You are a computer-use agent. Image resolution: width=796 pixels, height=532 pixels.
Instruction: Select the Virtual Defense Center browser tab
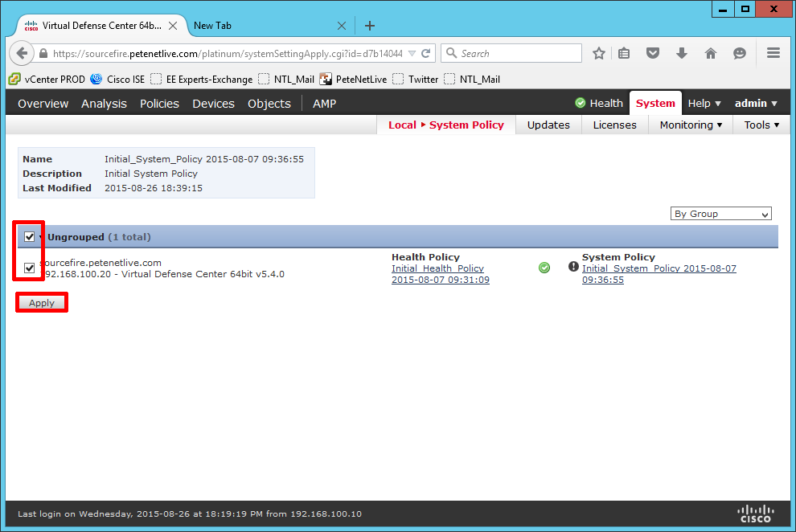tap(101, 26)
